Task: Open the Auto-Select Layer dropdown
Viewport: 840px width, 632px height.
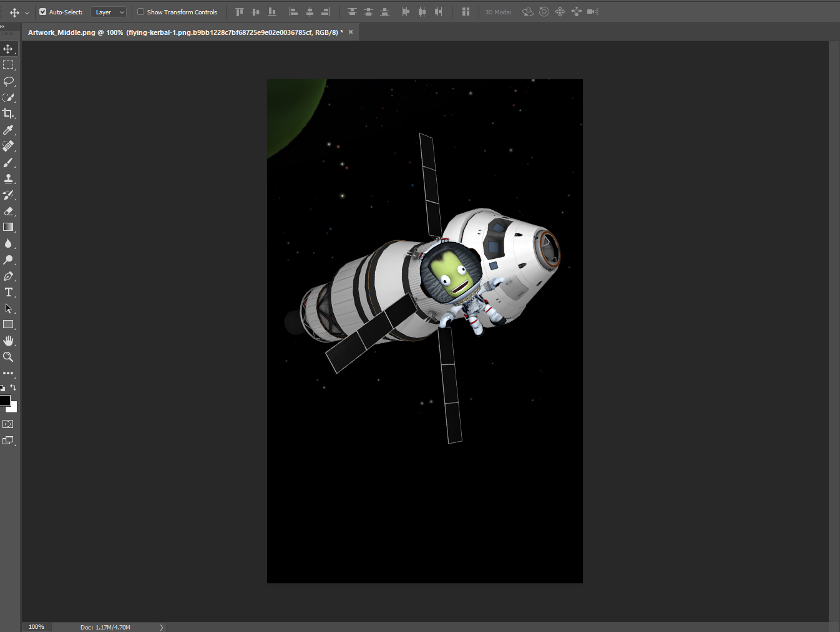Action: coord(109,12)
